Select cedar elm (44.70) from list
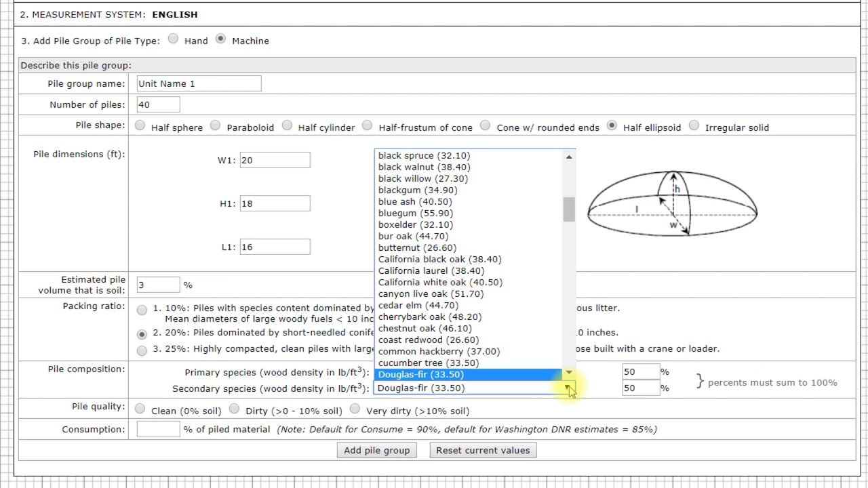Image resolution: width=868 pixels, height=488 pixels. pos(469,305)
